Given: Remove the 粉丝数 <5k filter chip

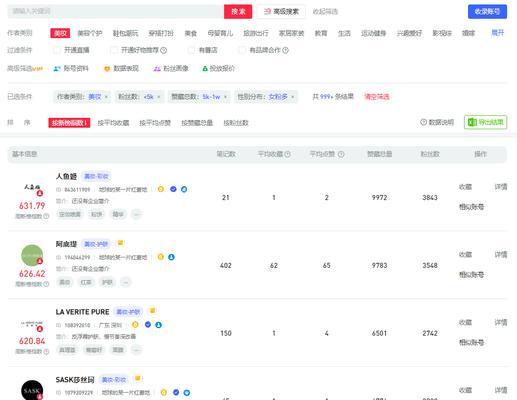Looking at the screenshot, I should pyautogui.click(x=159, y=97).
